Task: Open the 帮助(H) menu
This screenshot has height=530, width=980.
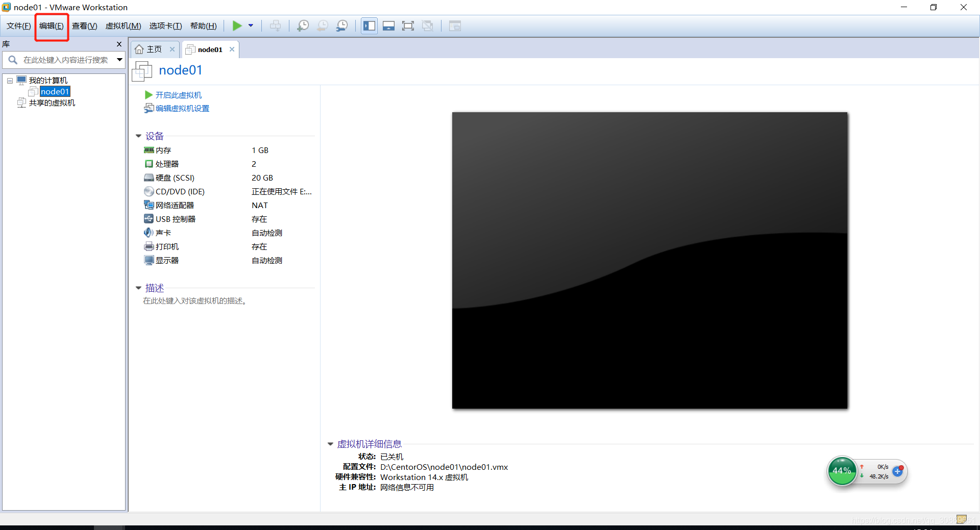Action: point(203,26)
